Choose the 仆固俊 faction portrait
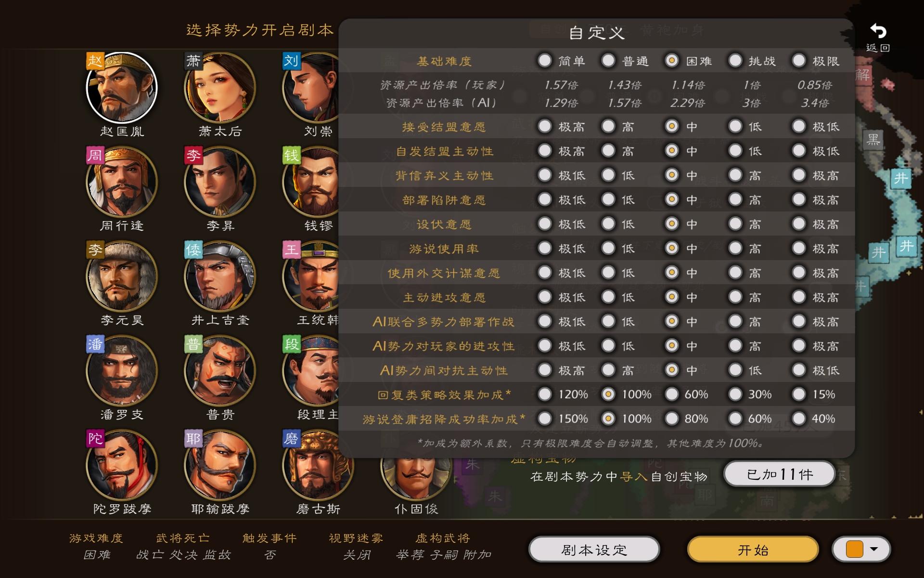 (x=416, y=477)
